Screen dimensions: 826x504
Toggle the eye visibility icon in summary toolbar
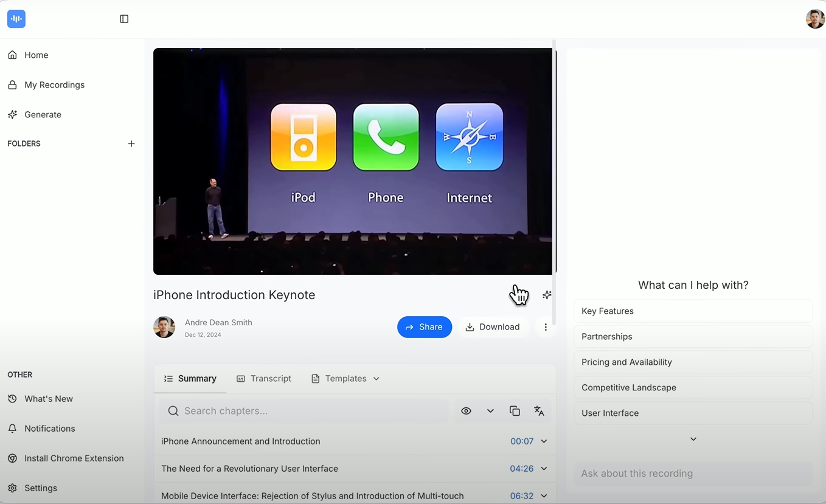[x=466, y=411]
